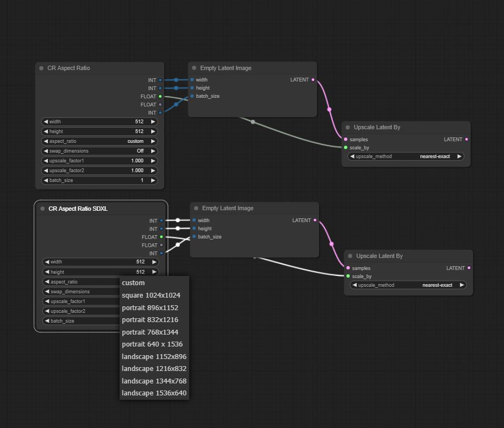This screenshot has height=428, width=504.
Task: Click the green scale_by input socket on the top Upscale Latent By
Action: (346, 147)
